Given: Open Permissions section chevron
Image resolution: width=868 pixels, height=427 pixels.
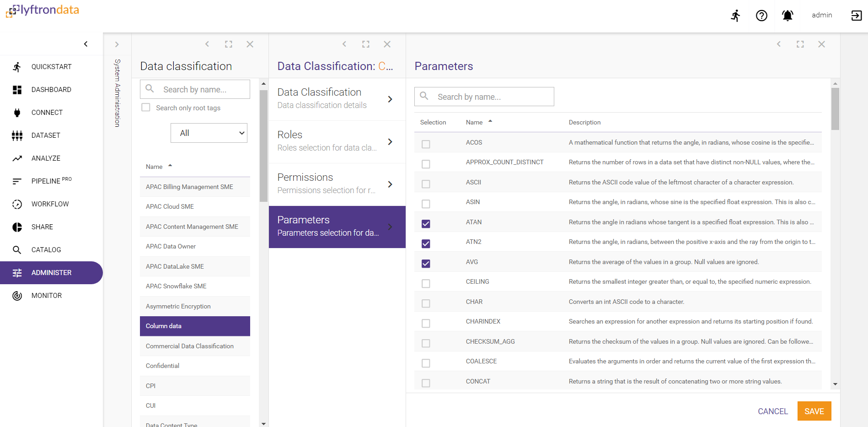Looking at the screenshot, I should (x=390, y=184).
